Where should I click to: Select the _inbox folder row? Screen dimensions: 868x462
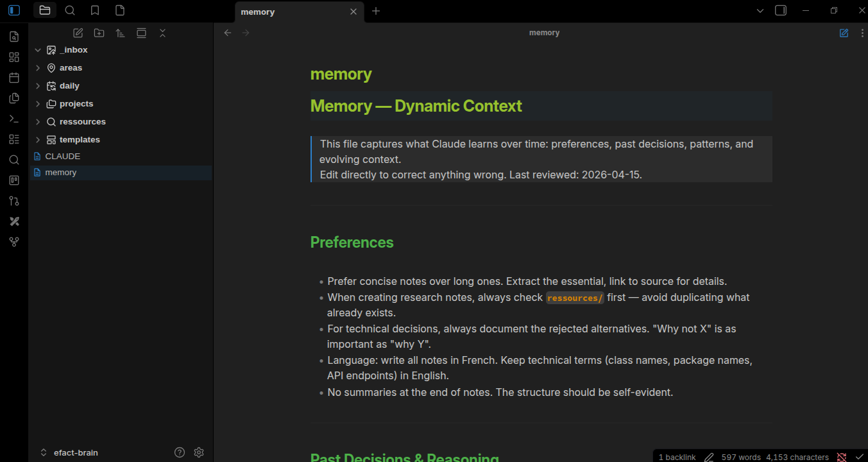(x=121, y=50)
